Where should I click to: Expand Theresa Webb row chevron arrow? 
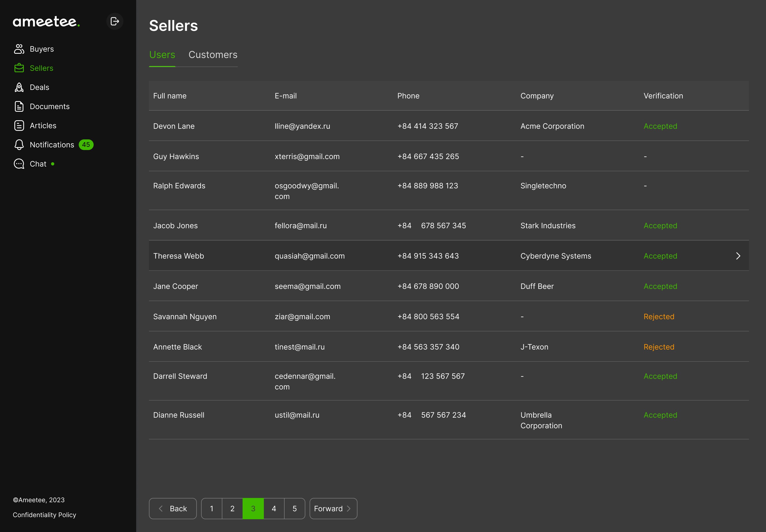[x=738, y=256]
